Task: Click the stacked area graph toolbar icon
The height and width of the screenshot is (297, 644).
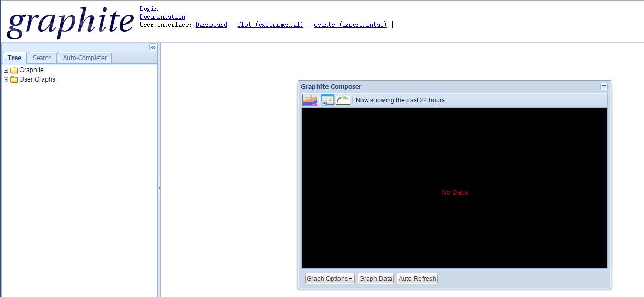Action: (x=310, y=100)
